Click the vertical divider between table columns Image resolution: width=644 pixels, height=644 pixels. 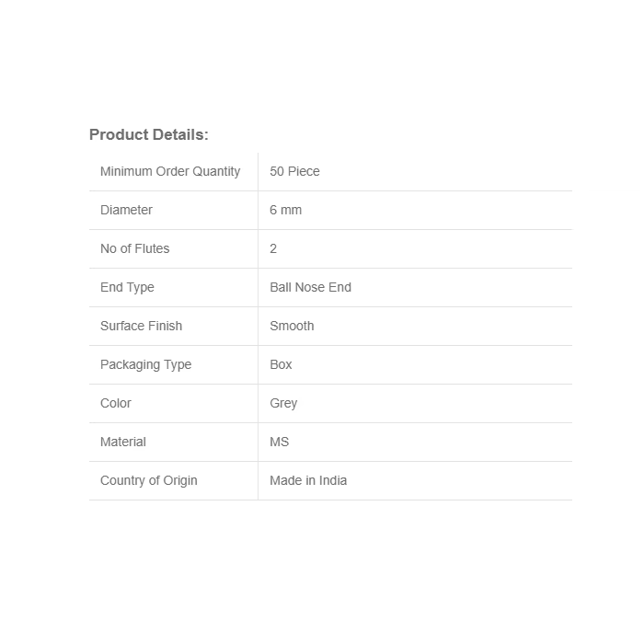(258, 326)
